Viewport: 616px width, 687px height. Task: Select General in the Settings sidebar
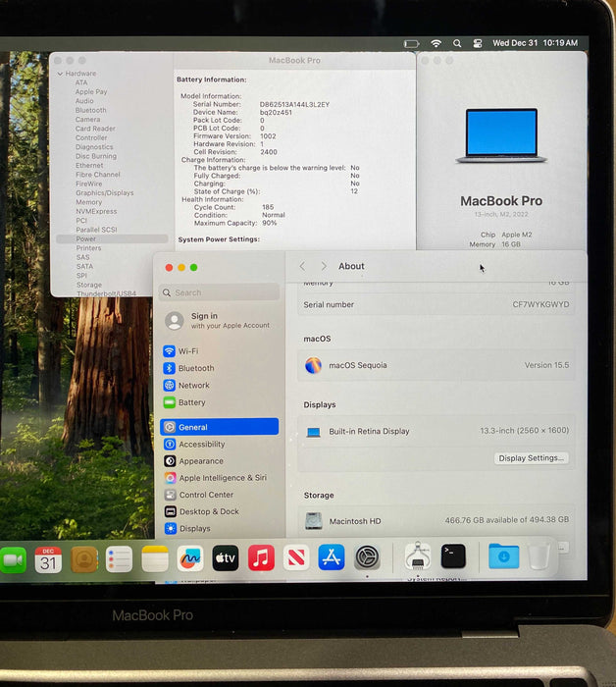pos(220,427)
